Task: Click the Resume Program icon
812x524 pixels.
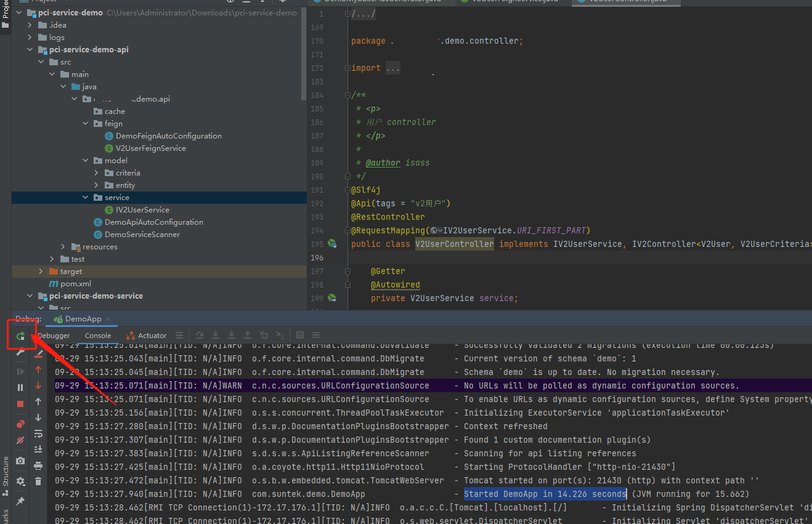Action: tap(20, 371)
